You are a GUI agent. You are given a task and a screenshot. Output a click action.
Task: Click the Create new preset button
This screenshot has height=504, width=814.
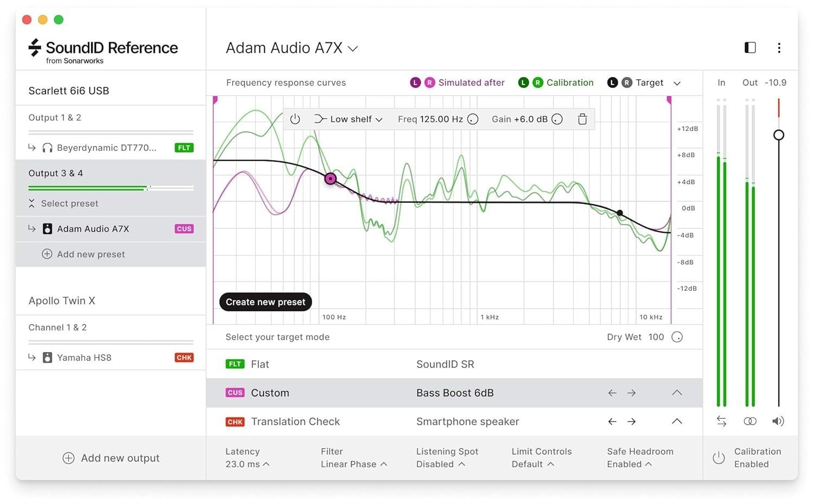pos(265,302)
